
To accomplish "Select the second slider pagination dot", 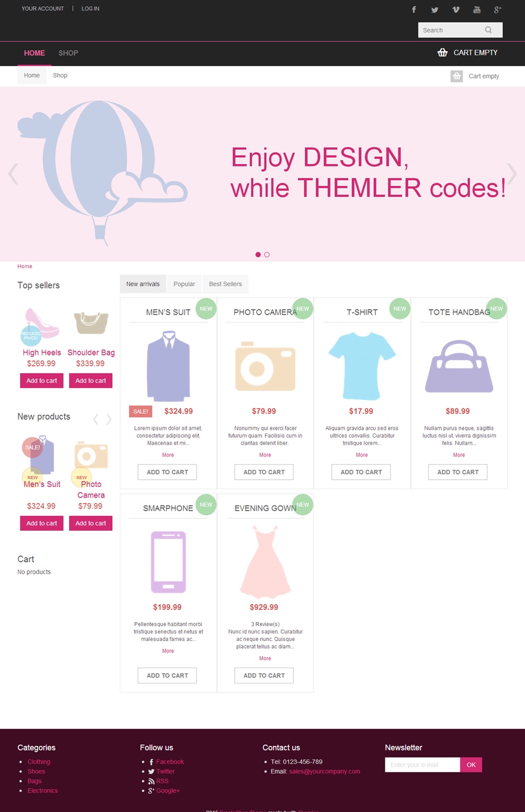I will 267,255.
